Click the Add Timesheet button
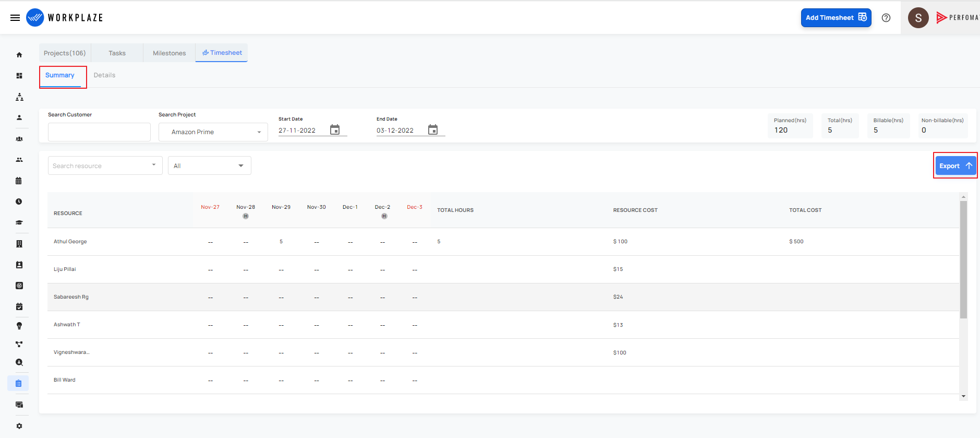 pos(836,18)
